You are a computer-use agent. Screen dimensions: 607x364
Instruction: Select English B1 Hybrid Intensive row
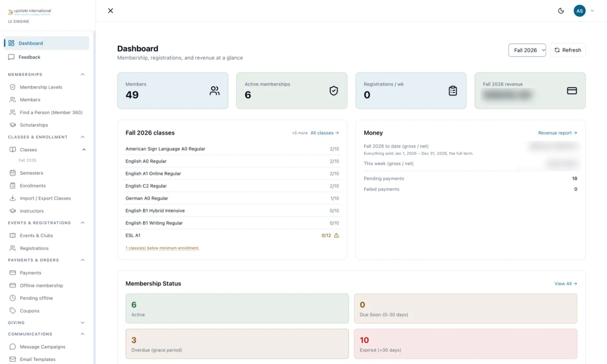tap(232, 211)
